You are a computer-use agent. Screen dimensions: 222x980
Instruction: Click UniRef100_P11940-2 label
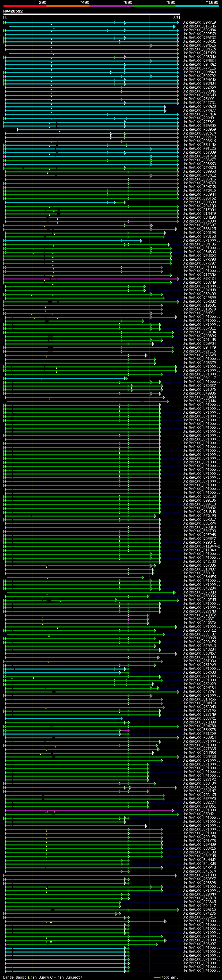coord(202,546)
